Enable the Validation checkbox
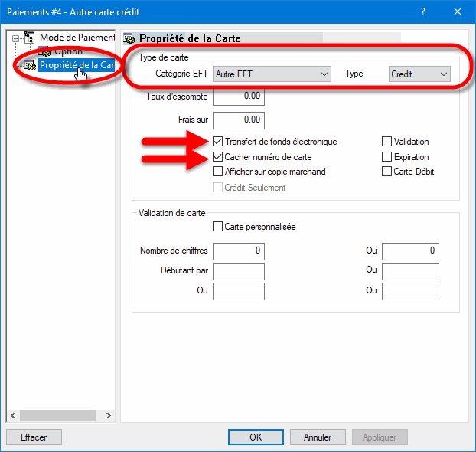 click(386, 142)
